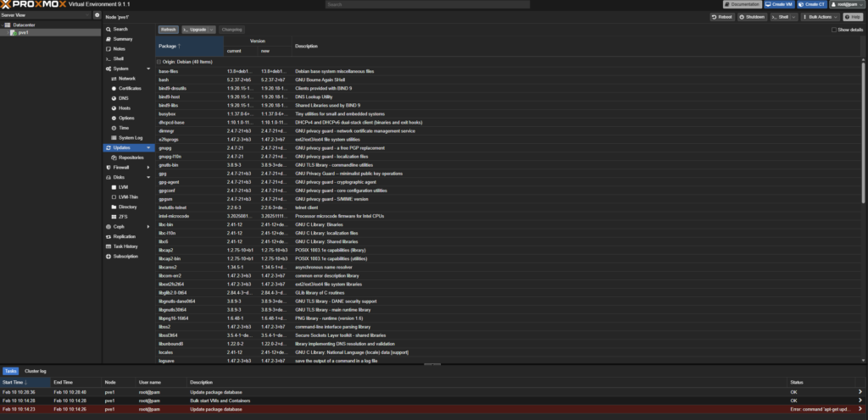Click the Create CT button
Screen dimensions: 868x420
[811, 4]
